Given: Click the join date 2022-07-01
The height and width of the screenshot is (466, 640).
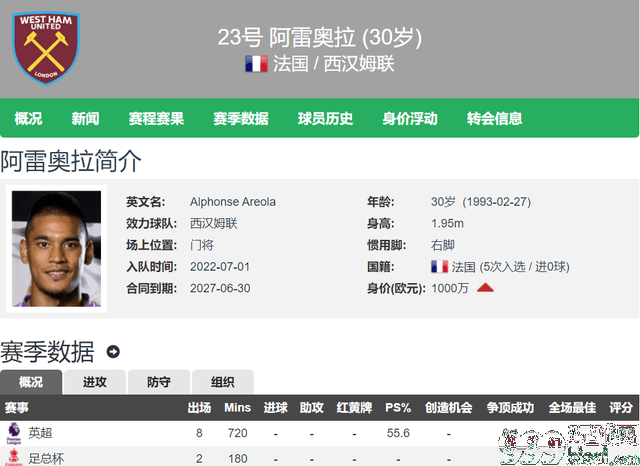Looking at the screenshot, I should pos(220,267).
